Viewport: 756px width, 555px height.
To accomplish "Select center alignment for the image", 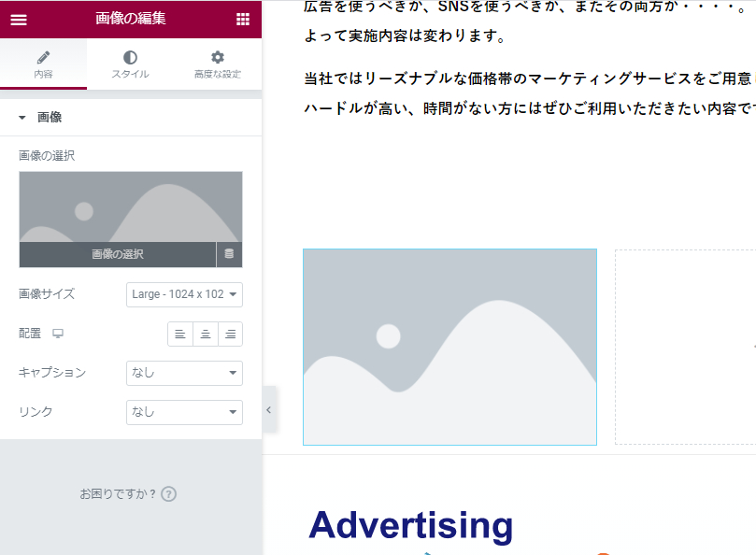I will 205,334.
